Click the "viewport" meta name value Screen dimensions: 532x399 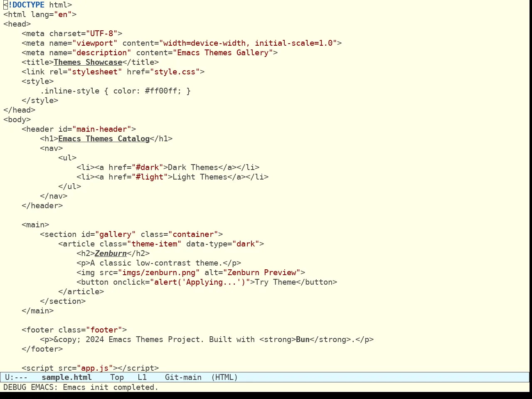95,43
